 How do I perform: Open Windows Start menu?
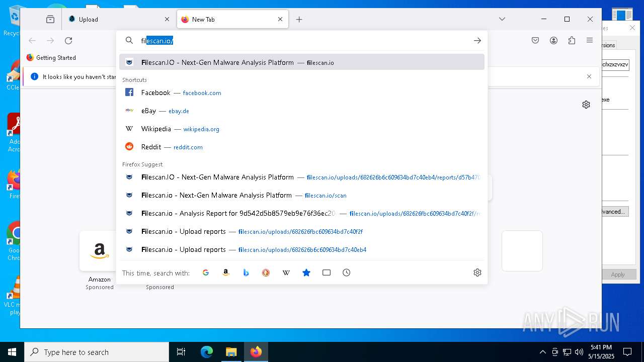click(12, 352)
